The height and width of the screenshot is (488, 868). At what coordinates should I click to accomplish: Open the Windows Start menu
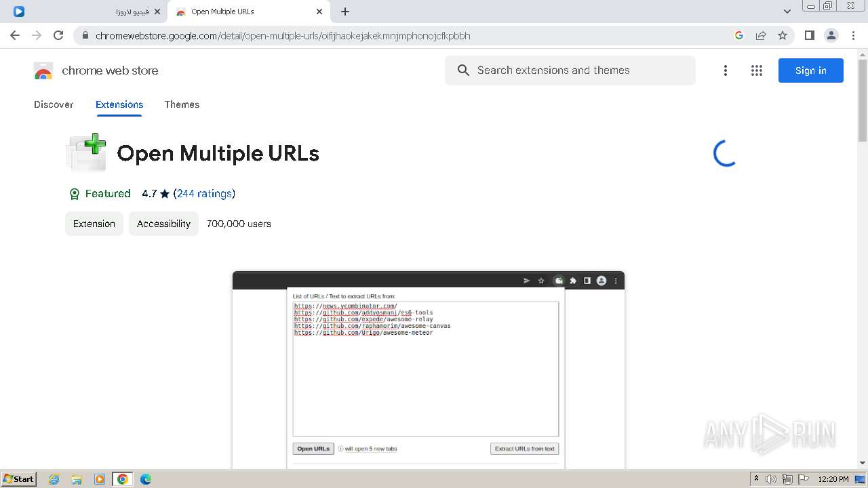point(18,479)
